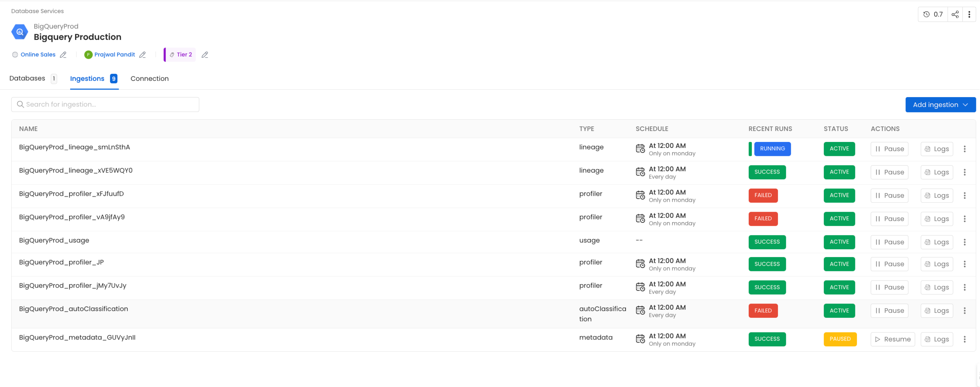This screenshot has width=980, height=387.
Task: Click schedule calendar icon for profiler_JP
Action: [x=640, y=263]
